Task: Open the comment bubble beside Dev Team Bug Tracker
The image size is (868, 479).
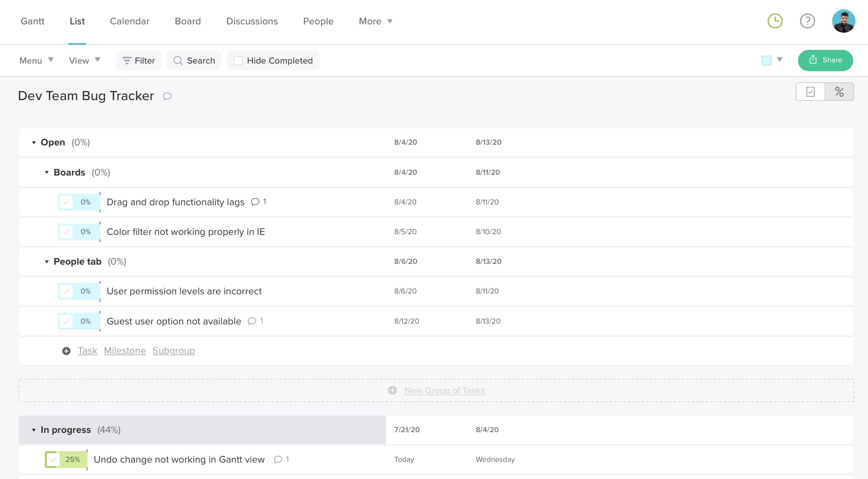Action: pyautogui.click(x=167, y=96)
